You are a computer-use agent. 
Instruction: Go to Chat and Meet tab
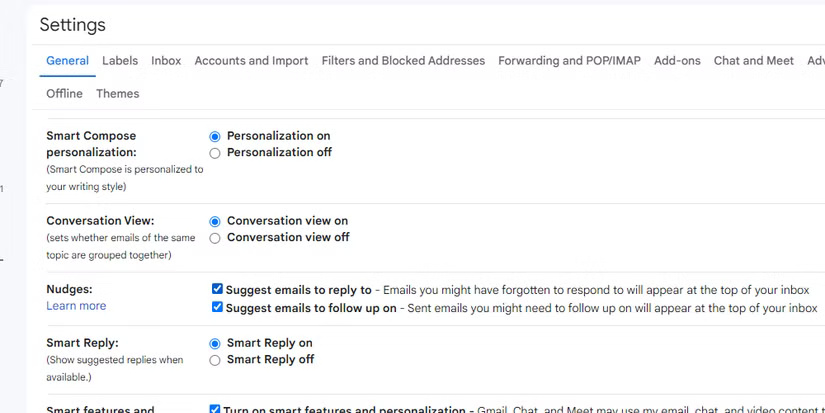point(753,61)
